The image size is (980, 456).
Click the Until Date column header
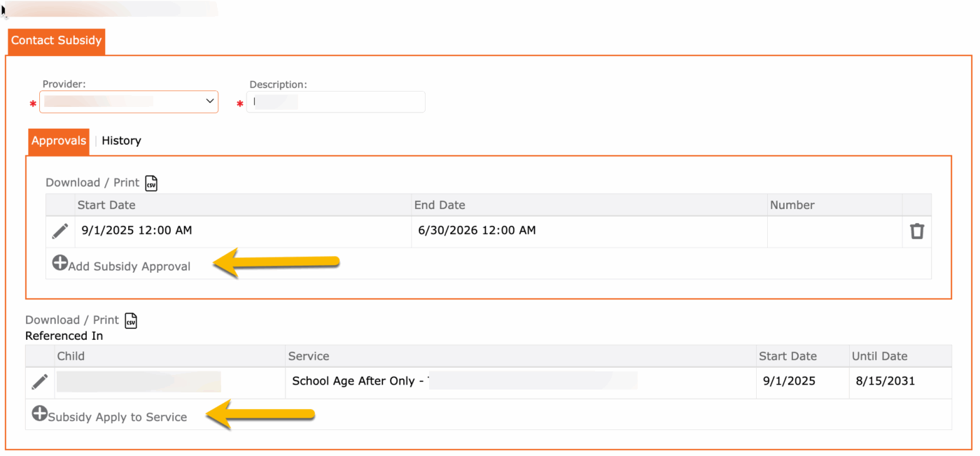point(879,356)
